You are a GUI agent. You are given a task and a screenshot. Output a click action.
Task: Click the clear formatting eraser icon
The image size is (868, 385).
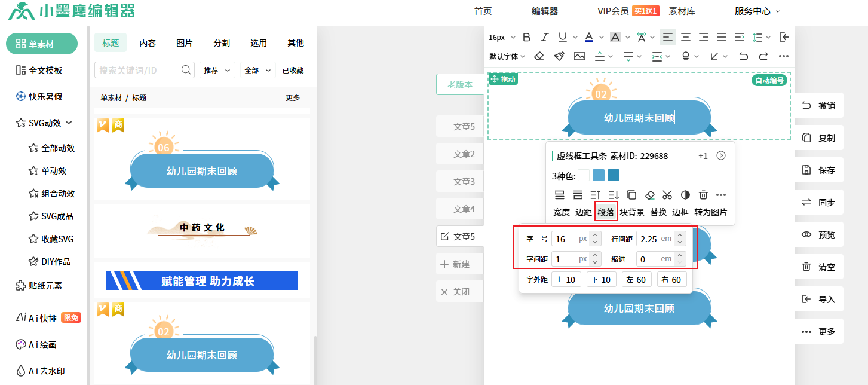click(539, 56)
